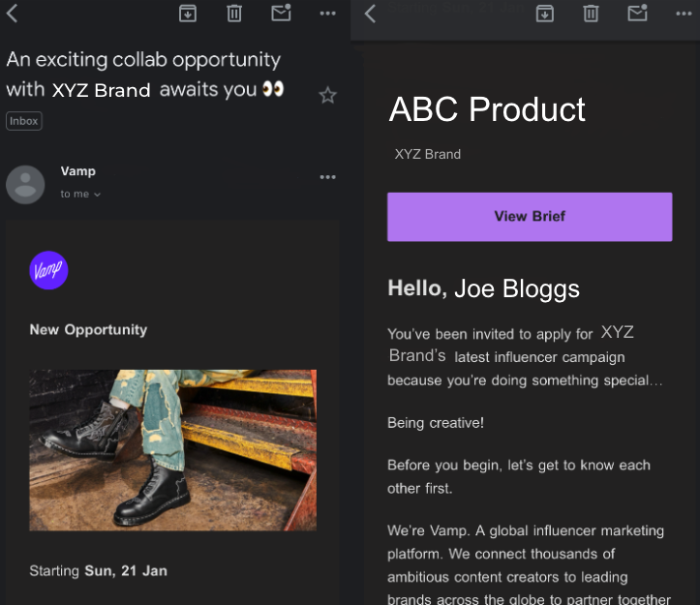Select the 'ABC Product' title
Image resolution: width=700 pixels, height=605 pixels.
(487, 109)
